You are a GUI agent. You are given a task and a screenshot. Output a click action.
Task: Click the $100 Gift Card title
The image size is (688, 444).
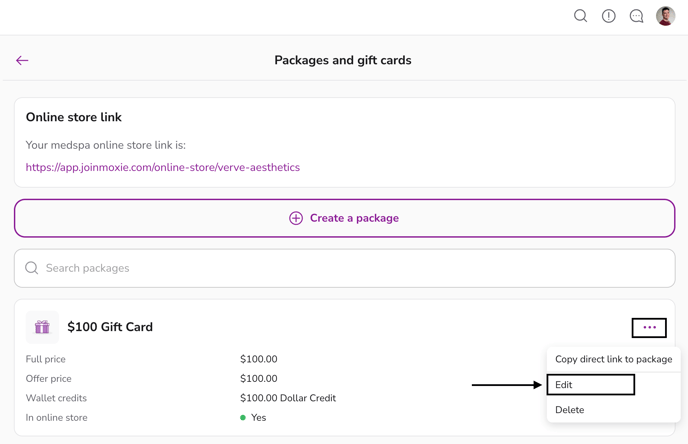(110, 327)
